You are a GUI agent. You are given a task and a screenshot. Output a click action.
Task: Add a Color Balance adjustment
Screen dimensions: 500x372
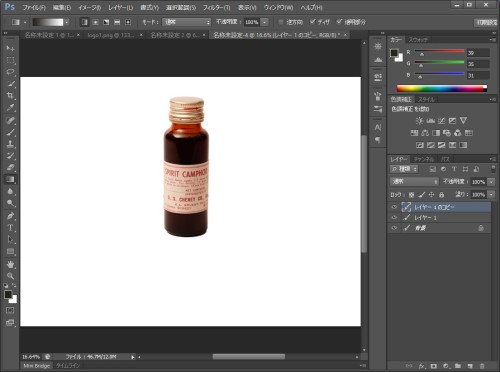(425, 133)
